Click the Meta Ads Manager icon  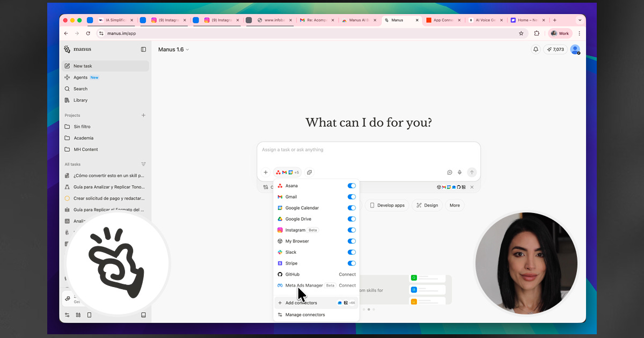coord(280,285)
